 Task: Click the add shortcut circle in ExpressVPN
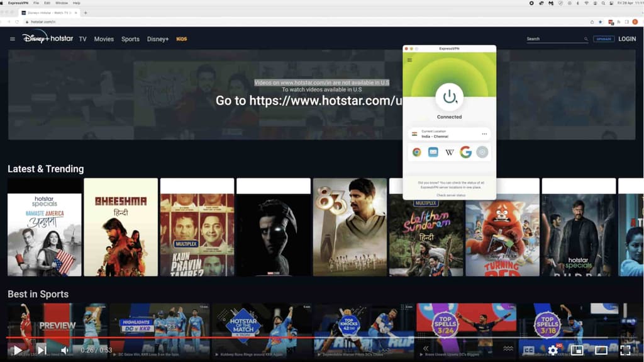(482, 152)
